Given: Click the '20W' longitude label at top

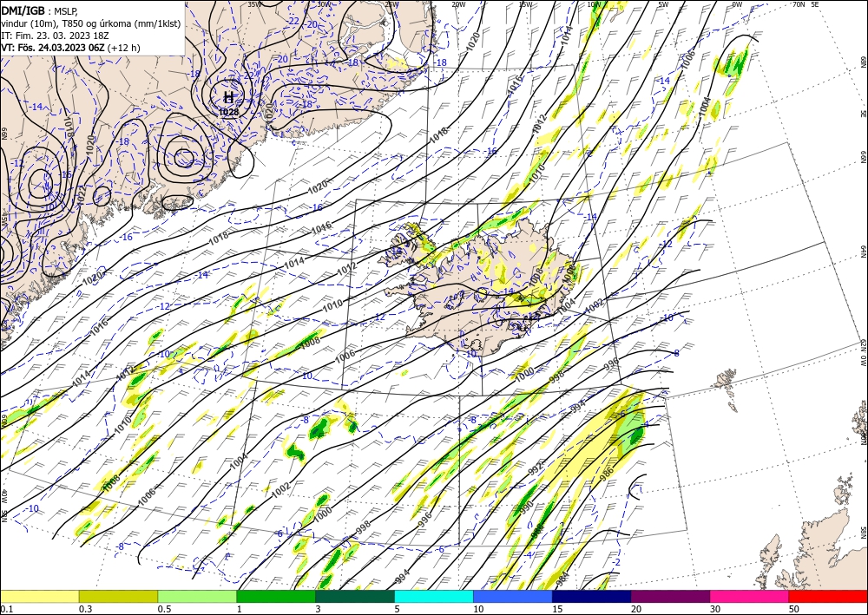Looking at the screenshot, I should point(458,4).
